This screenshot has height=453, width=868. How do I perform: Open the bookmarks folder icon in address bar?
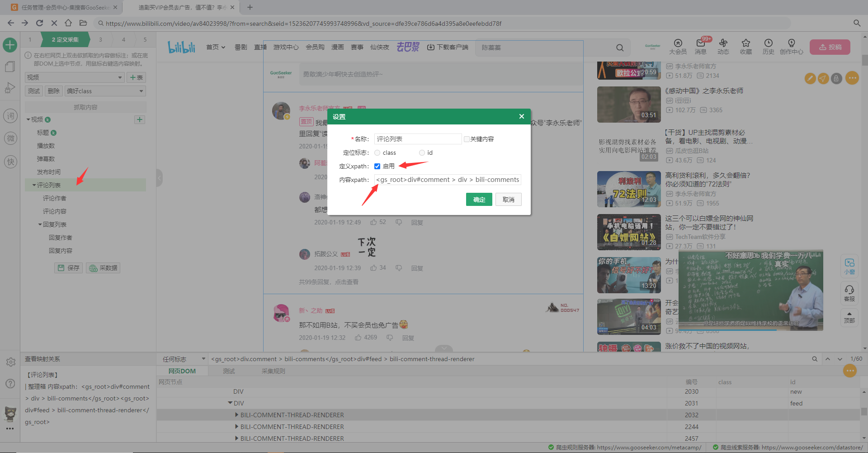83,23
